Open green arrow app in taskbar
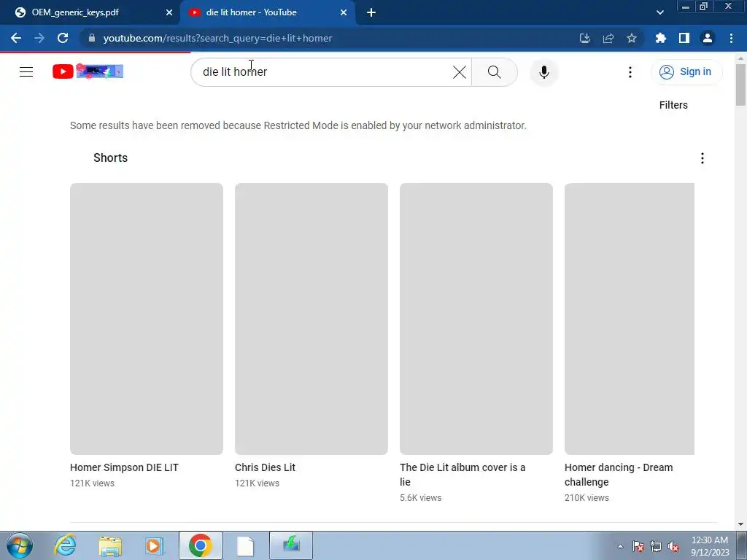The image size is (747, 560). point(291,545)
